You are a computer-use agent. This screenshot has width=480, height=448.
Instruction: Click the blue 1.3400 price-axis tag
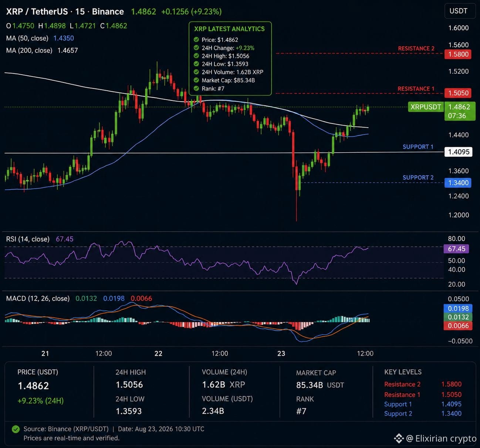(x=459, y=183)
